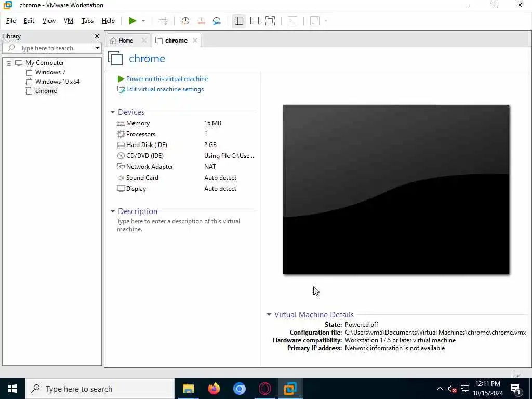Click VMware Workstation taskbar icon

[x=290, y=389]
